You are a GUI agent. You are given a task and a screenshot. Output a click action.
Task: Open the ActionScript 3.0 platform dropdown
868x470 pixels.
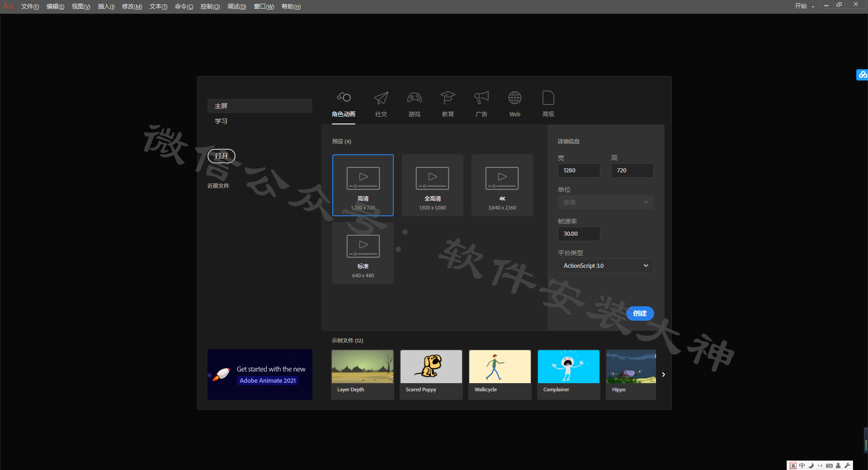605,266
